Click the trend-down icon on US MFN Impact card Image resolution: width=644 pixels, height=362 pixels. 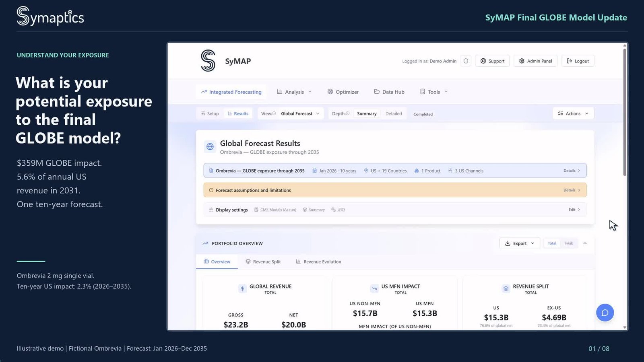tap(374, 288)
